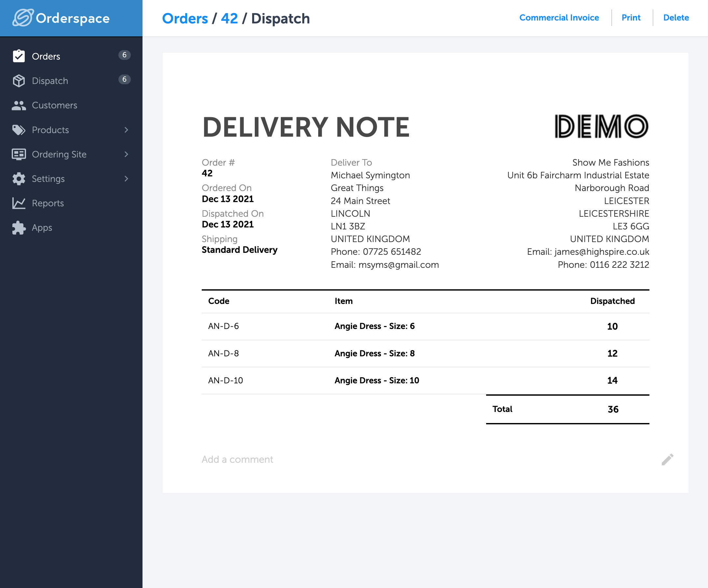The height and width of the screenshot is (588, 708).
Task: Click the Commercial Invoice button
Action: coord(559,18)
